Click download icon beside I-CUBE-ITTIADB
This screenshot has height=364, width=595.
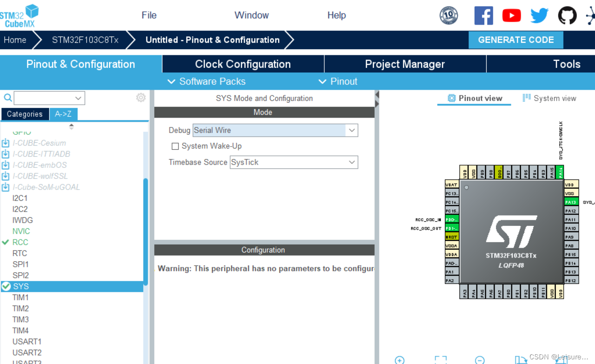(6, 154)
